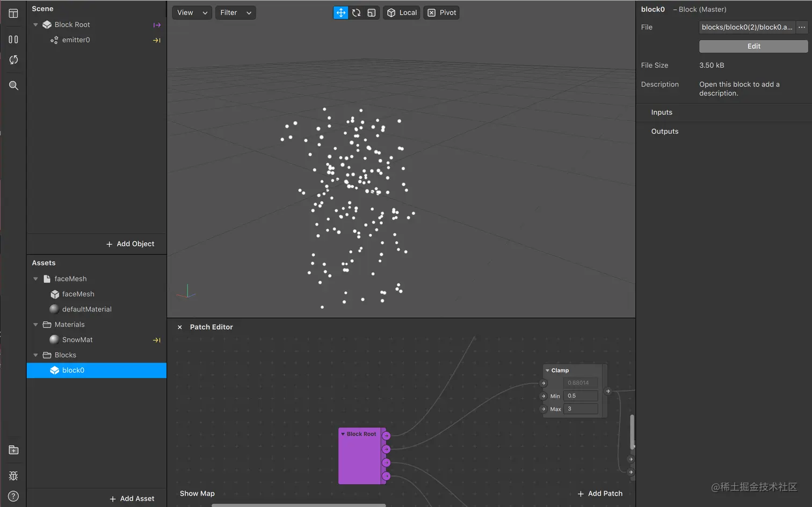Collapse the Block Root patch node
The height and width of the screenshot is (507, 812).
pyautogui.click(x=343, y=434)
